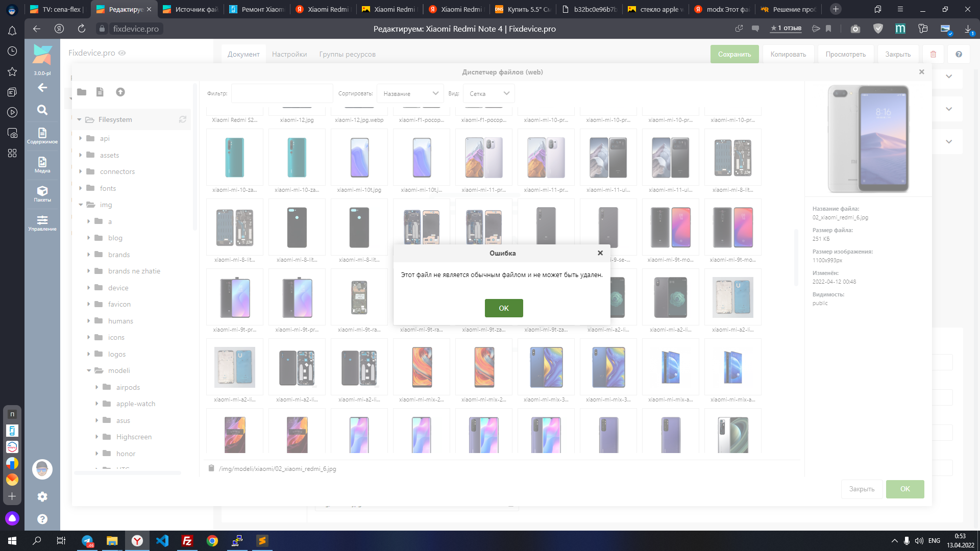Close the Диспетчер файлов window
Viewport: 980px width, 551px height.
[x=921, y=72]
